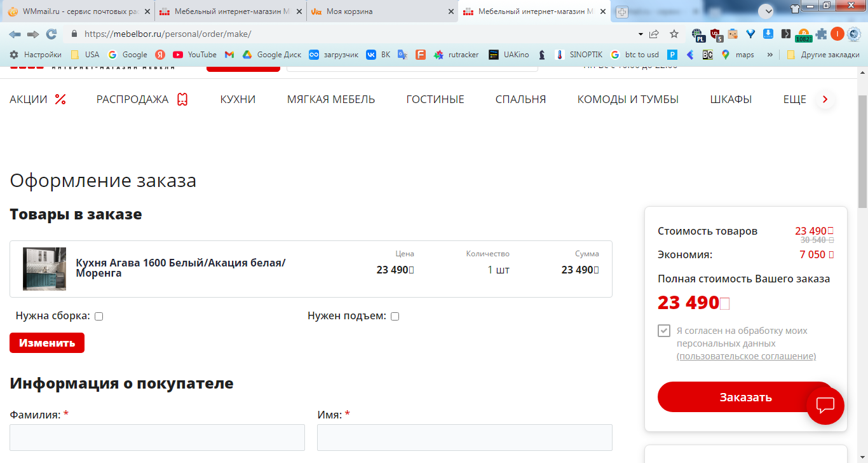Click the Заказать order button

tap(746, 397)
